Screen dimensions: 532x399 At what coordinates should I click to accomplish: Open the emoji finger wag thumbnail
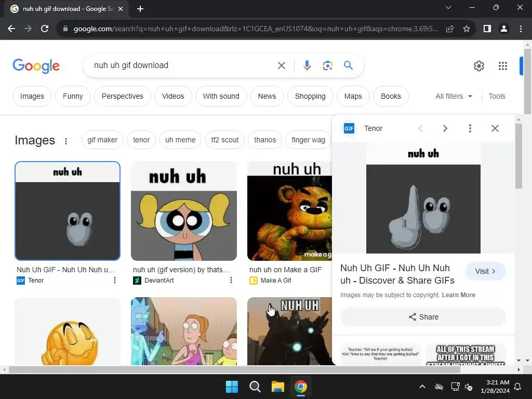68,331
